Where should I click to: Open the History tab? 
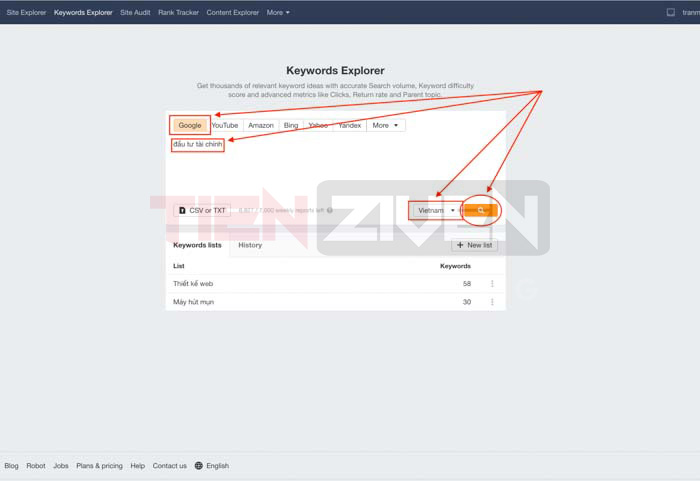(x=250, y=245)
